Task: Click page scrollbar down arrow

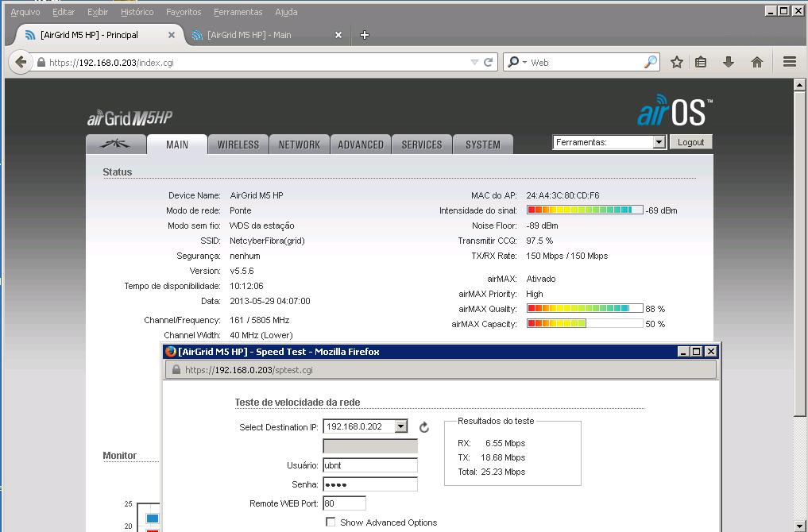Action: [799, 526]
